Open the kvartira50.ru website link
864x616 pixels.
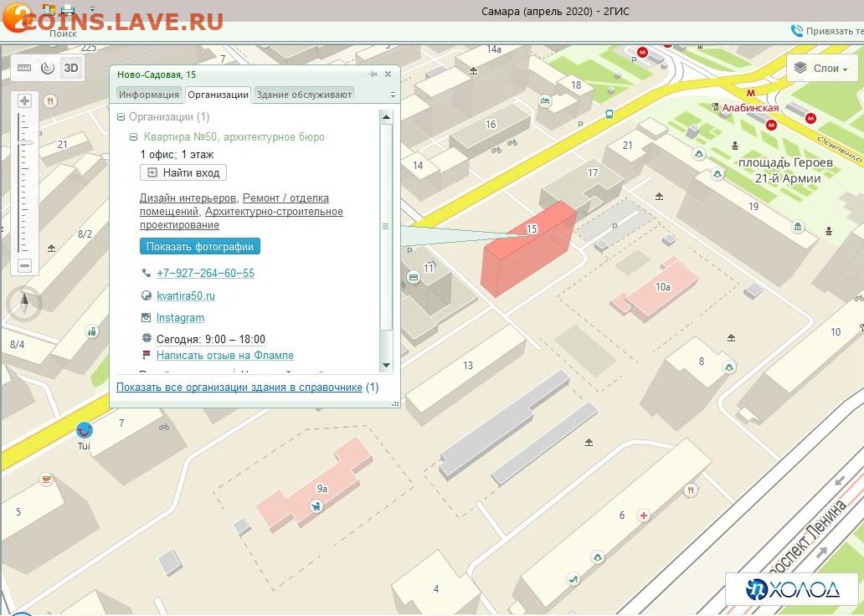(186, 296)
